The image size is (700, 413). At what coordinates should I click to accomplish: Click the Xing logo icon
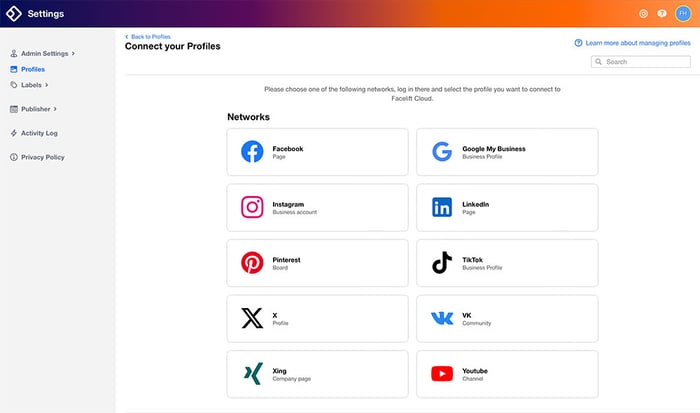point(253,374)
